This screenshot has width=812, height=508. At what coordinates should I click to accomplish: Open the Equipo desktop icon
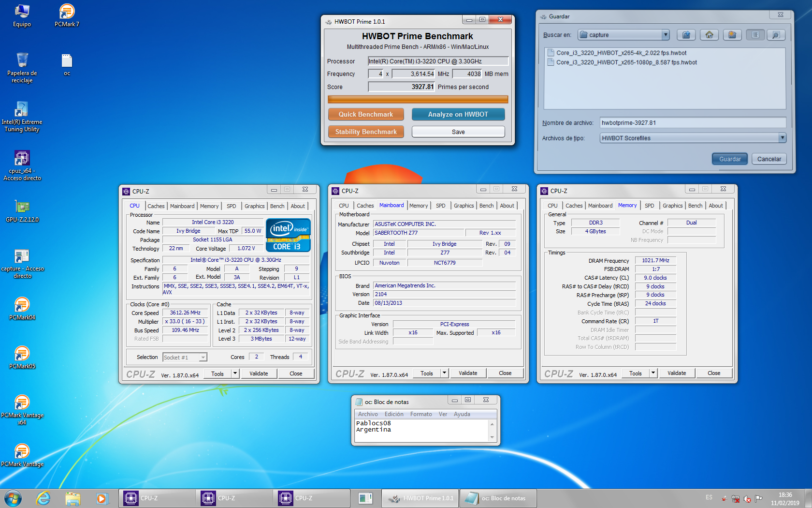pyautogui.click(x=22, y=15)
